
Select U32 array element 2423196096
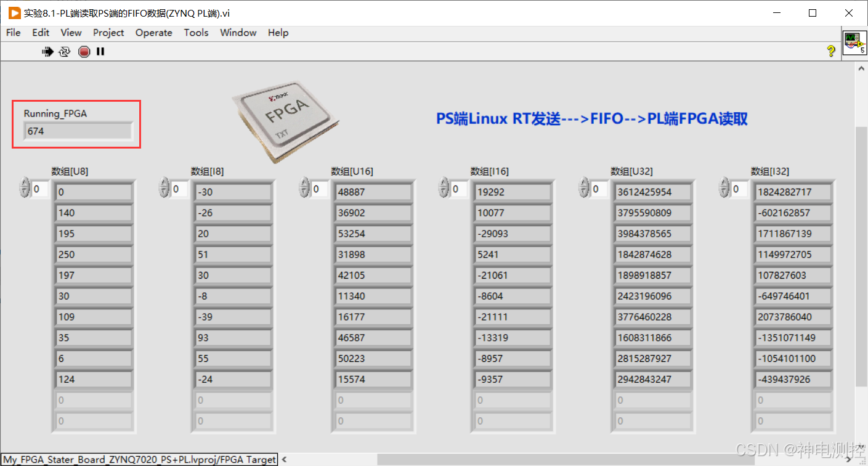pos(653,296)
